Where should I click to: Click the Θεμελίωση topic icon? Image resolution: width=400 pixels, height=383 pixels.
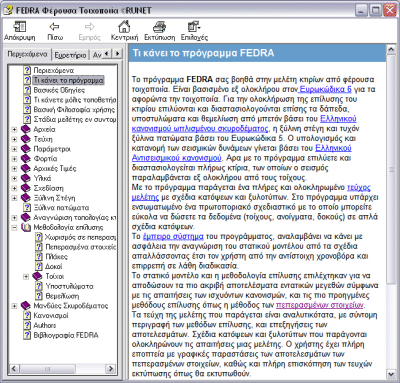pos(39,296)
